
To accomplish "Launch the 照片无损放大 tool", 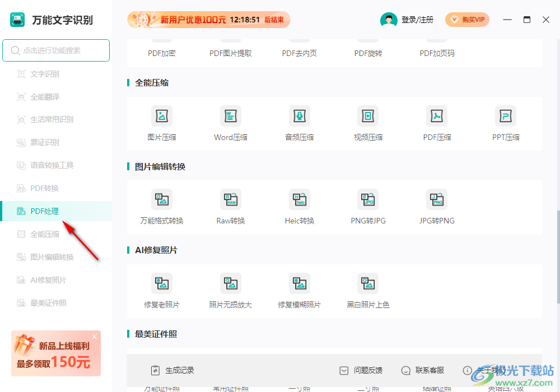I will pyautogui.click(x=231, y=291).
